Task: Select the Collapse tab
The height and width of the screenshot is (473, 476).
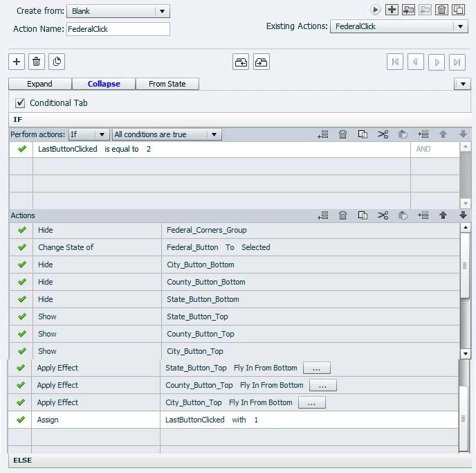Action: 104,84
